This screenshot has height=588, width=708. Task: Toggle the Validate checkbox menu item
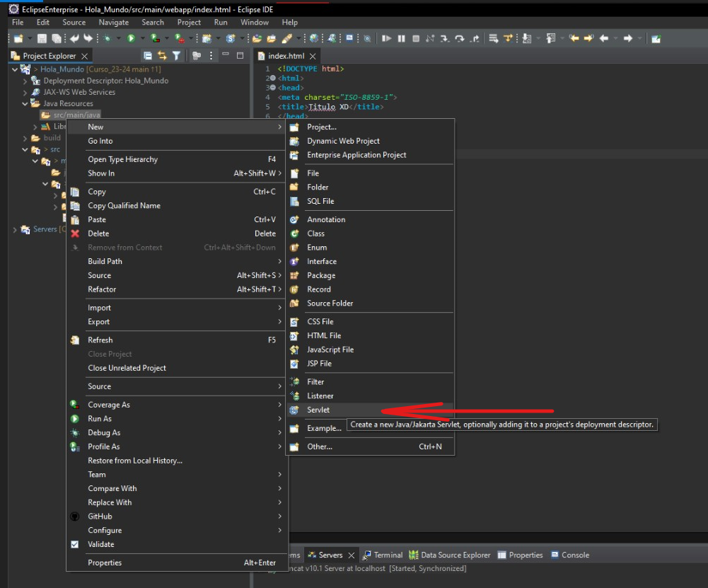pyautogui.click(x=75, y=544)
